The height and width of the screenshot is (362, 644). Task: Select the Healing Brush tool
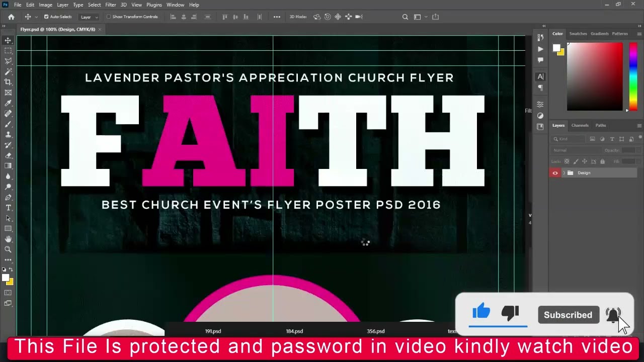pos(8,114)
